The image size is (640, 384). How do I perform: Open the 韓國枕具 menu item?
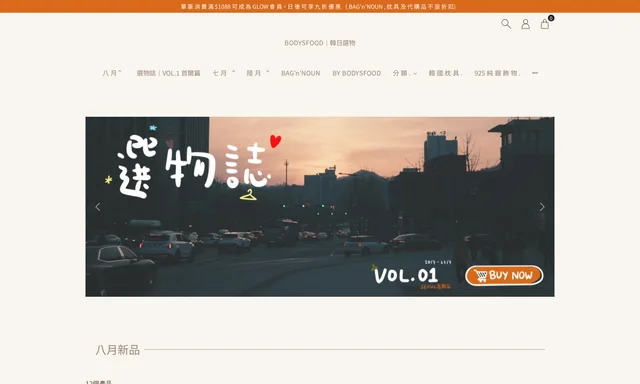[445, 73]
